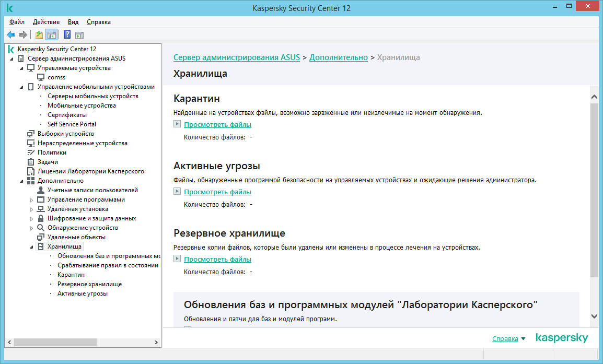Click the document icon beside Лицензии Лаборатории Касперского
The width and height of the screenshot is (603, 364).
pyautogui.click(x=31, y=171)
